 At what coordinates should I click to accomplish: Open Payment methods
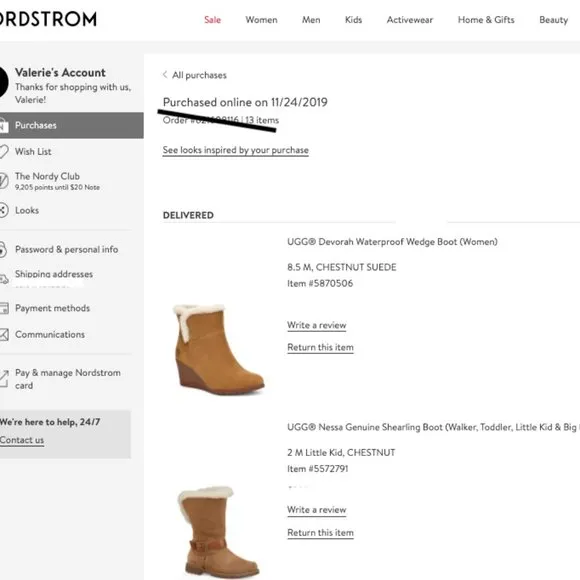click(x=52, y=308)
